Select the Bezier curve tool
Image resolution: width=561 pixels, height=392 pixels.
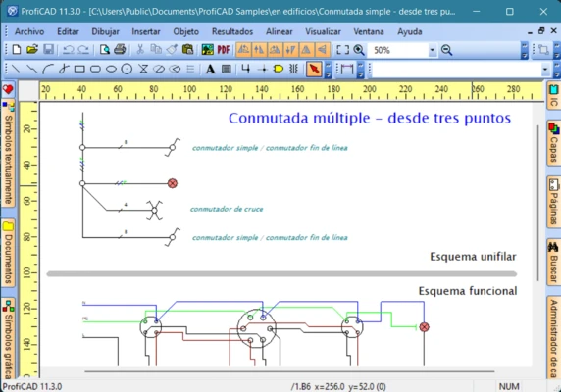coord(64,69)
